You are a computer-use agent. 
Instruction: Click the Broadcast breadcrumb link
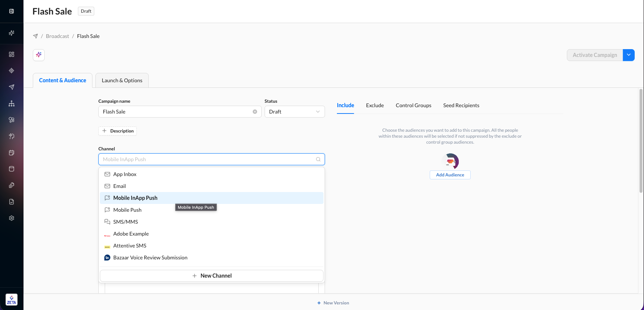tap(57, 36)
